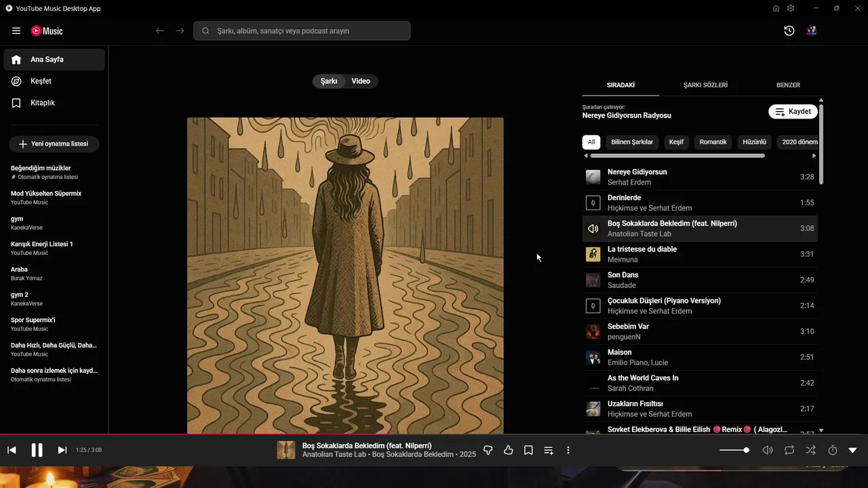Filter queue by Hüzünlü chip
The image size is (868, 488).
[754, 142]
